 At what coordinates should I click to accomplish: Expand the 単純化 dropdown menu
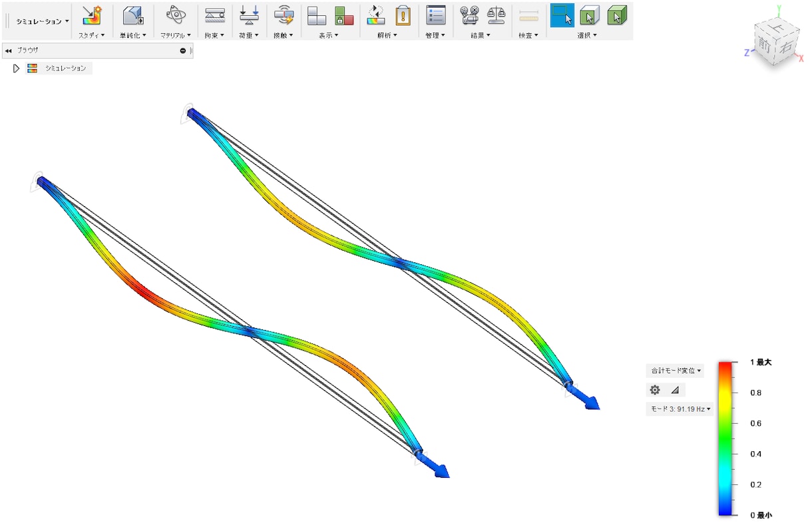(x=133, y=35)
